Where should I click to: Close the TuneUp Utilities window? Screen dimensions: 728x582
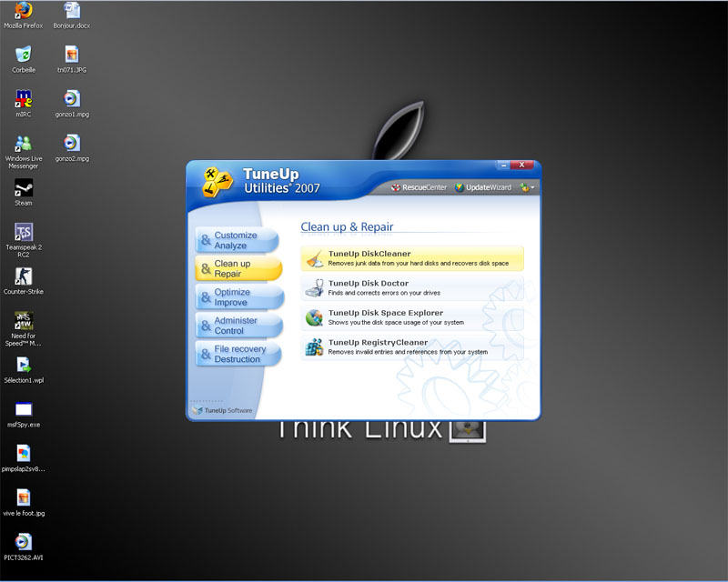pos(521,166)
